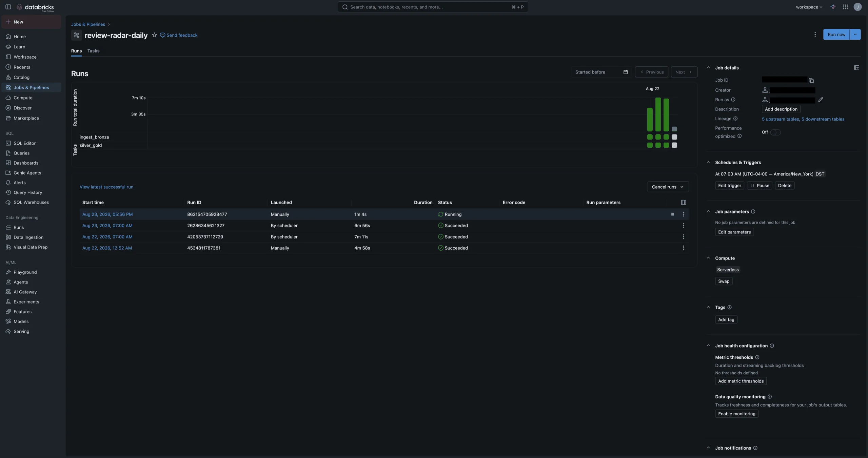
Task: Open the workspace switcher dropdown
Action: pos(809,7)
